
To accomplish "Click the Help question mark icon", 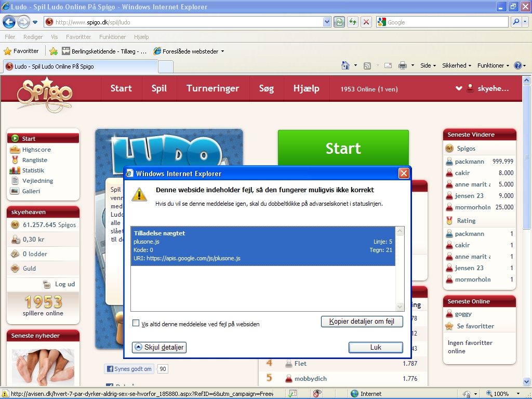I will (517, 65).
